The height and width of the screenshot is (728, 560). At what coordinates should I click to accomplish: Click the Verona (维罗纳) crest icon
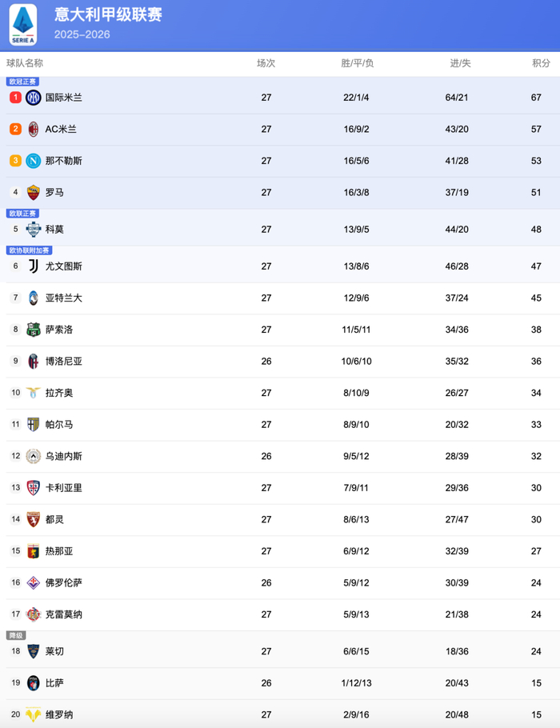(x=33, y=714)
